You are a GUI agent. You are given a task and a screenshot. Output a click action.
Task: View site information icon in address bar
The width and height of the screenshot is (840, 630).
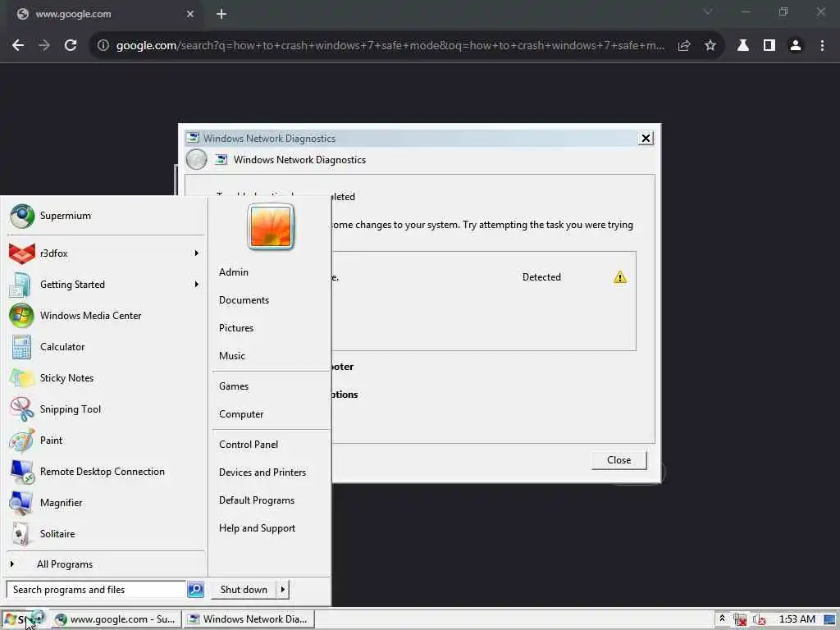(x=103, y=46)
